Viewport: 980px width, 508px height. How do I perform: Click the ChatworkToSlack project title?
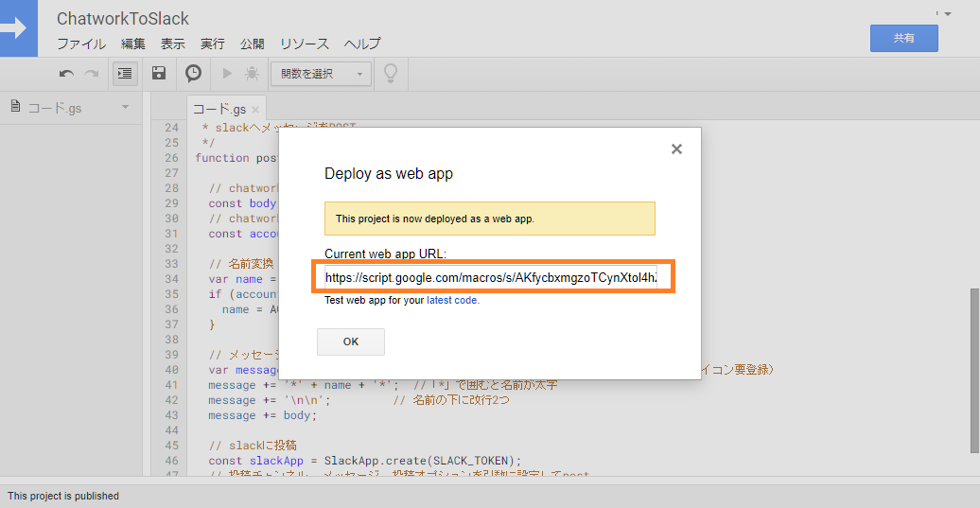pos(123,19)
